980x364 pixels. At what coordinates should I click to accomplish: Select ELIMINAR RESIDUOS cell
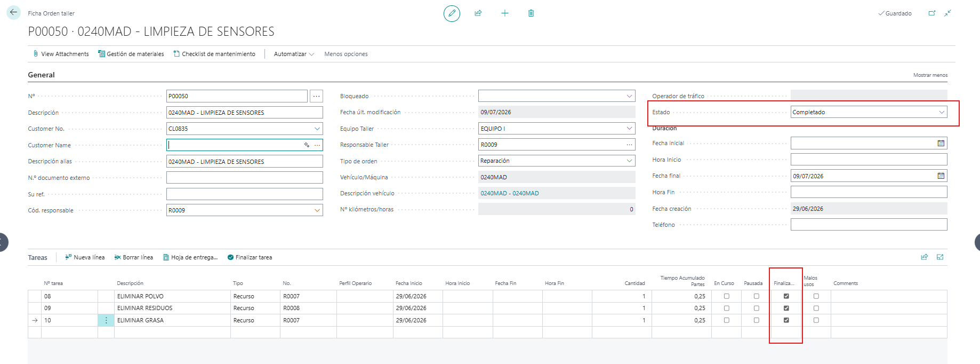tap(172, 308)
